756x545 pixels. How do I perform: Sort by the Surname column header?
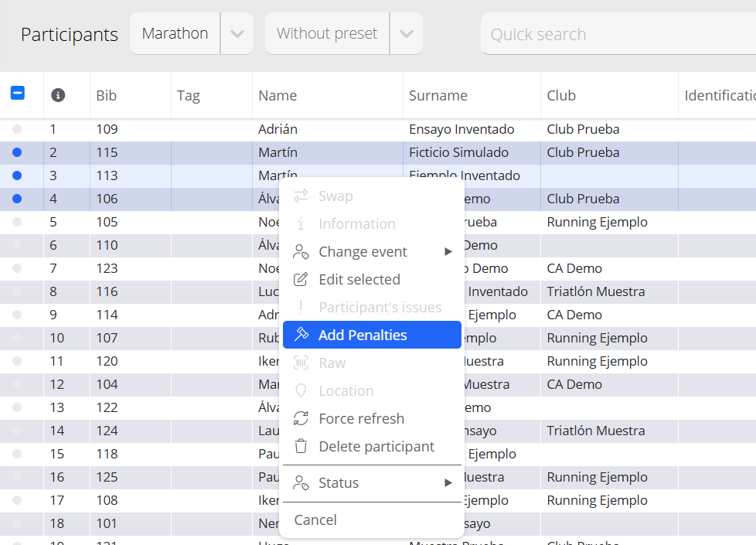tap(438, 96)
